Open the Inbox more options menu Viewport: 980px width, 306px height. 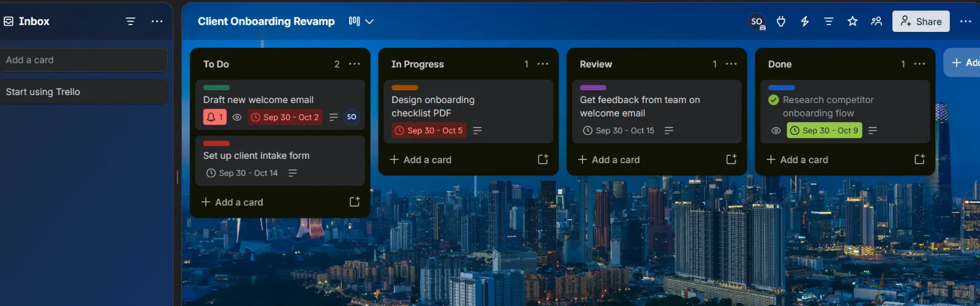point(157,21)
